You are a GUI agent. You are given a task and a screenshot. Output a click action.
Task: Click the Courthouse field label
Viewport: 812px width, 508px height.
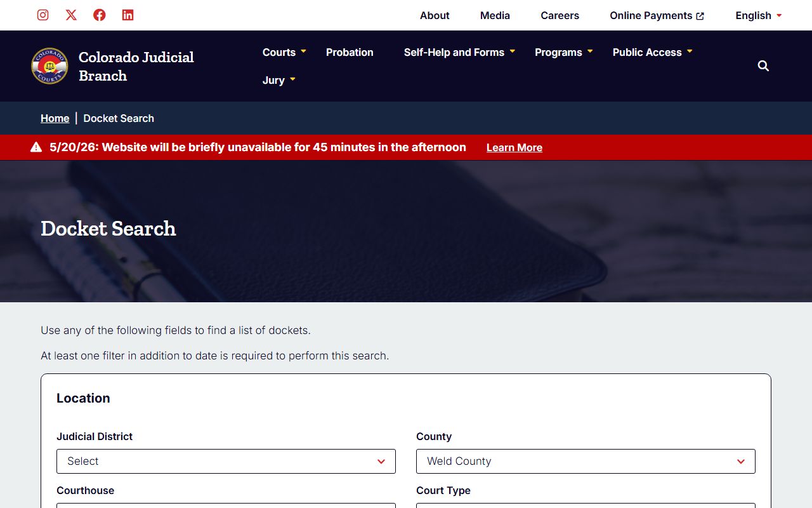[x=86, y=490]
